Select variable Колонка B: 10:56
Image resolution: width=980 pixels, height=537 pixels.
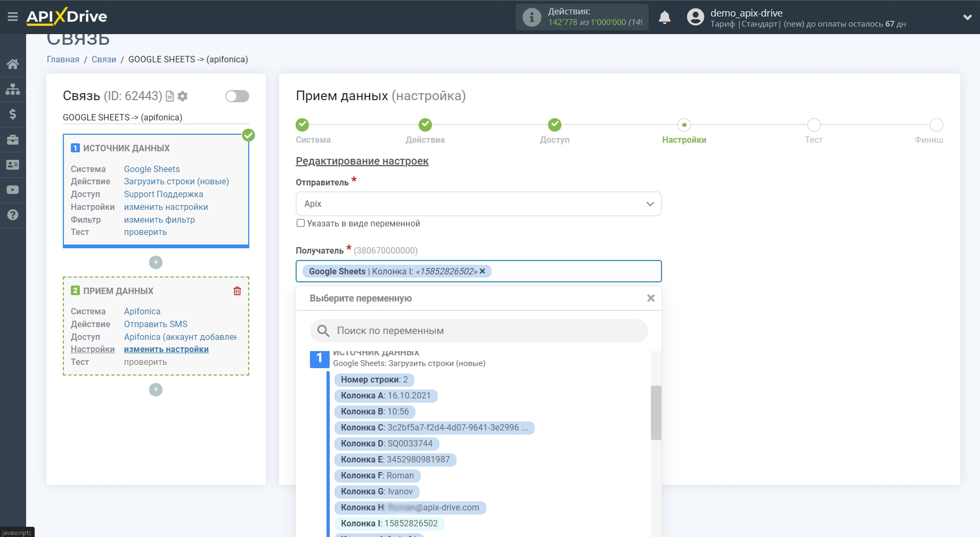pyautogui.click(x=375, y=412)
